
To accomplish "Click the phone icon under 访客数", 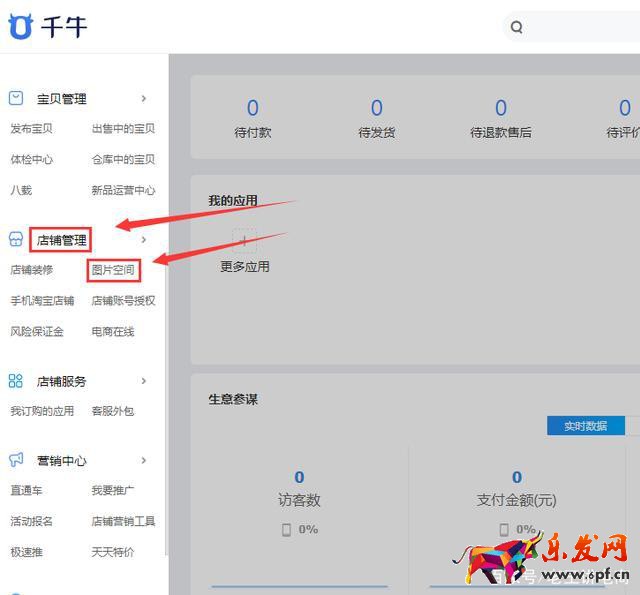I will pos(287,530).
